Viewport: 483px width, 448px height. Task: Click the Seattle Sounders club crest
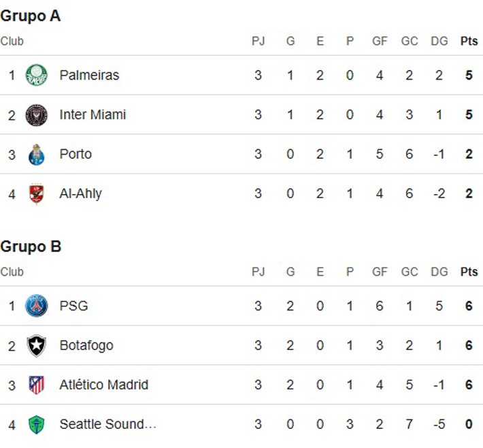point(36,425)
